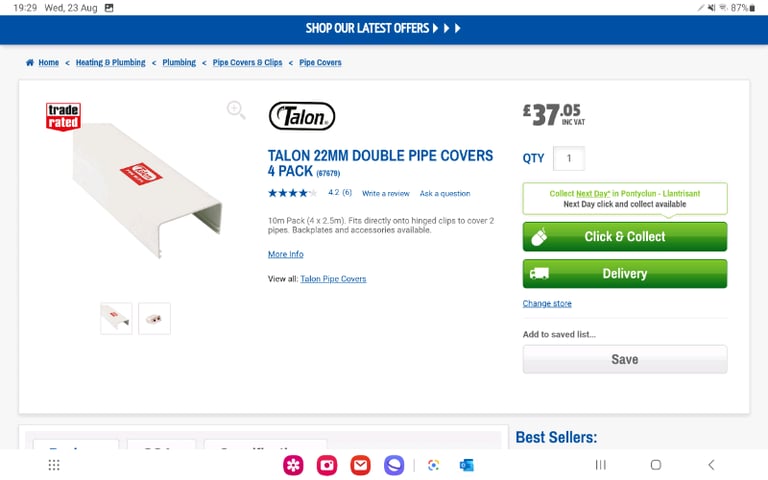Go to Pipe Covers & Clips breadcrumb
The width and height of the screenshot is (768, 480).
click(247, 63)
